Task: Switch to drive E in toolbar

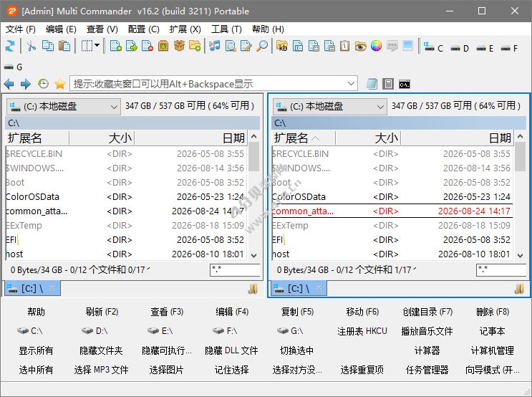Action: [485, 48]
